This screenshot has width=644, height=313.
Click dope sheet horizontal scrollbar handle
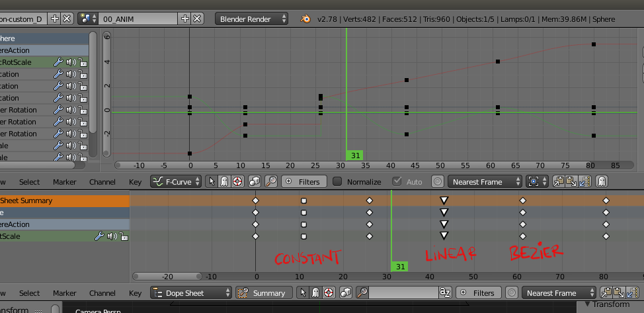[167, 277]
